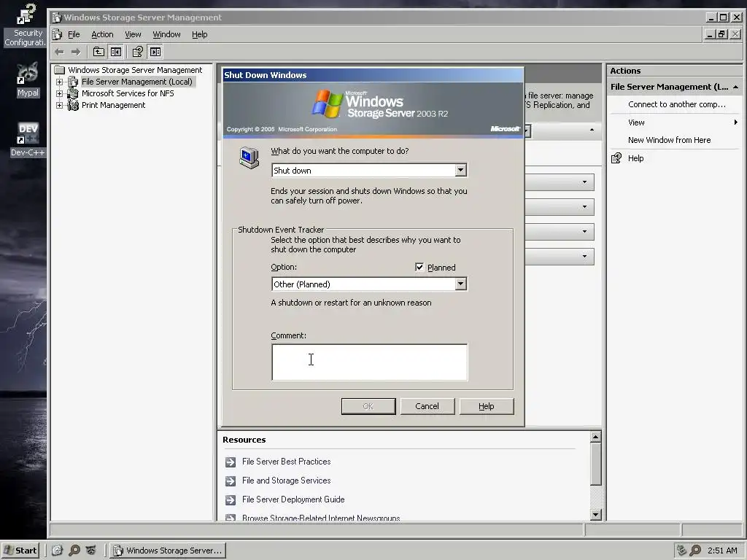Click the Help icon in Actions pane
747x560 pixels.
616,158
